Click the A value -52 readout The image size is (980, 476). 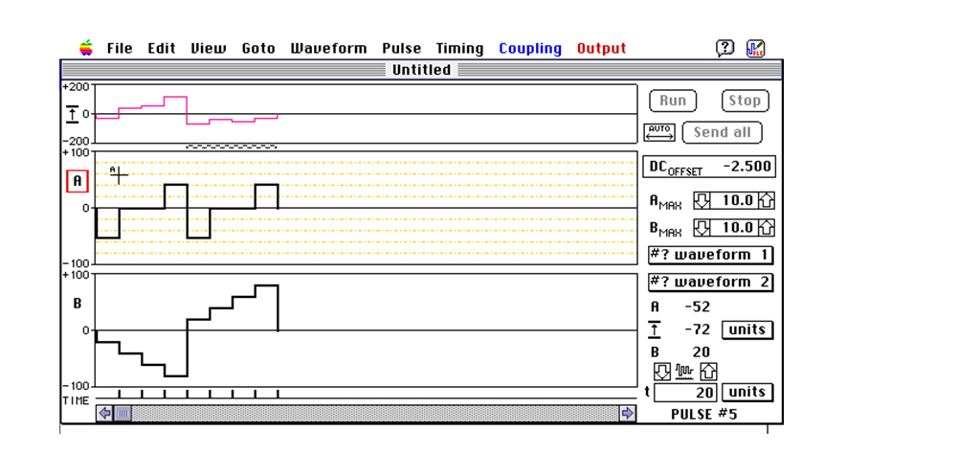697,307
